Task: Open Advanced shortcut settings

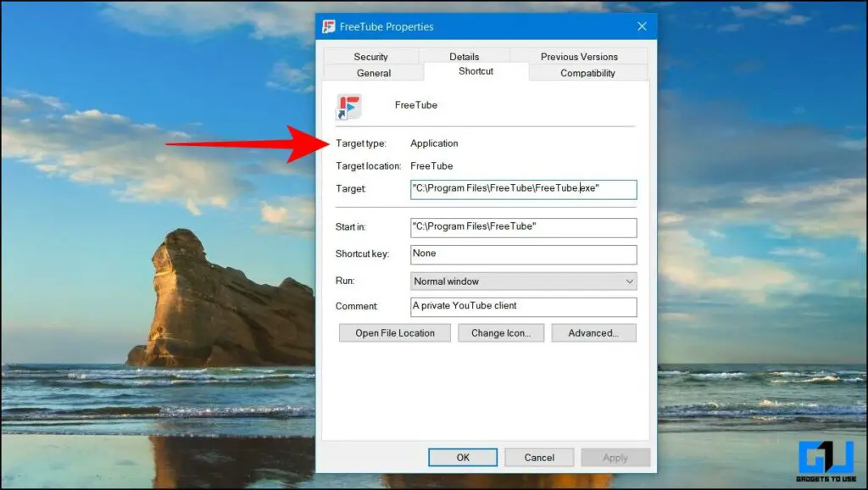Action: [593, 333]
